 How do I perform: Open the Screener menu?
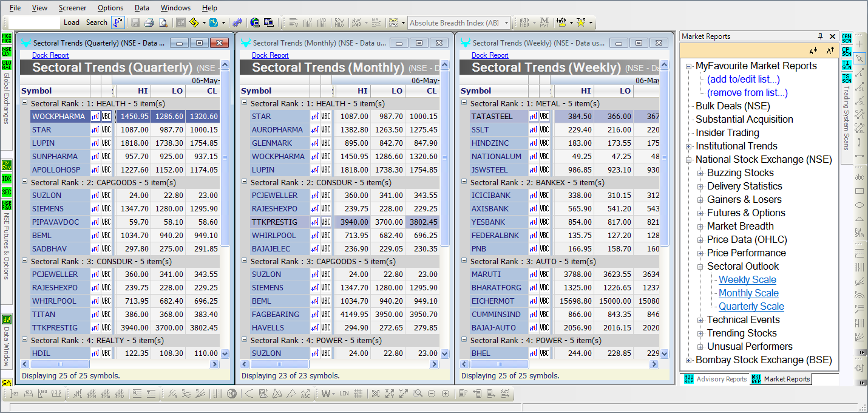pyautogui.click(x=72, y=8)
